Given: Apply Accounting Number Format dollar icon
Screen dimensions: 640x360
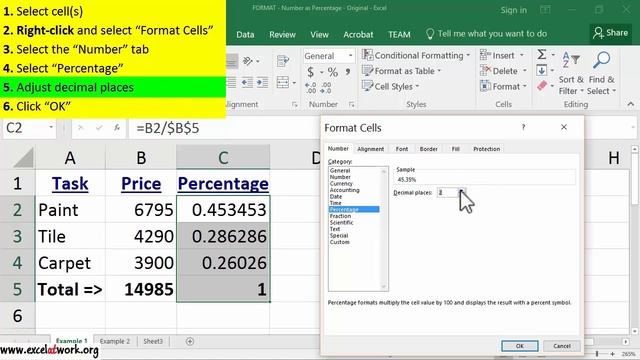Looking at the screenshot, I should pyautogui.click(x=311, y=72).
